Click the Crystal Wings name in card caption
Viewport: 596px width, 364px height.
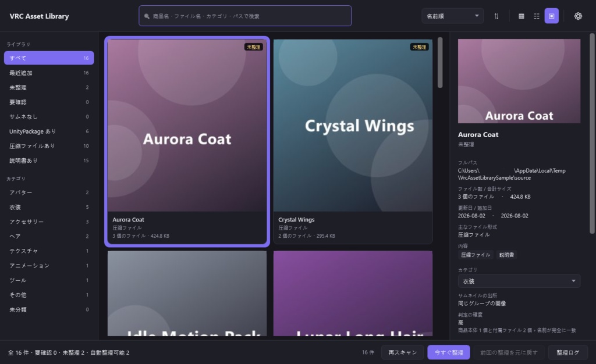pyautogui.click(x=296, y=220)
